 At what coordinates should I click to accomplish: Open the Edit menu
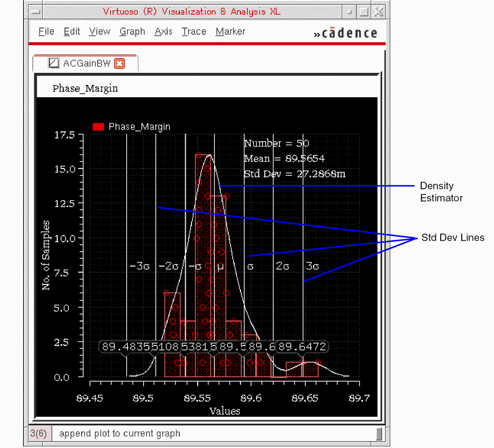(71, 32)
